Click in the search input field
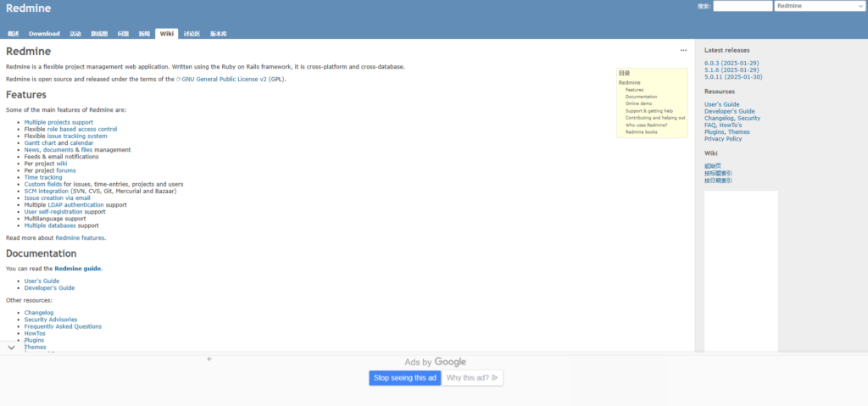This screenshot has height=406, width=868. (x=742, y=6)
